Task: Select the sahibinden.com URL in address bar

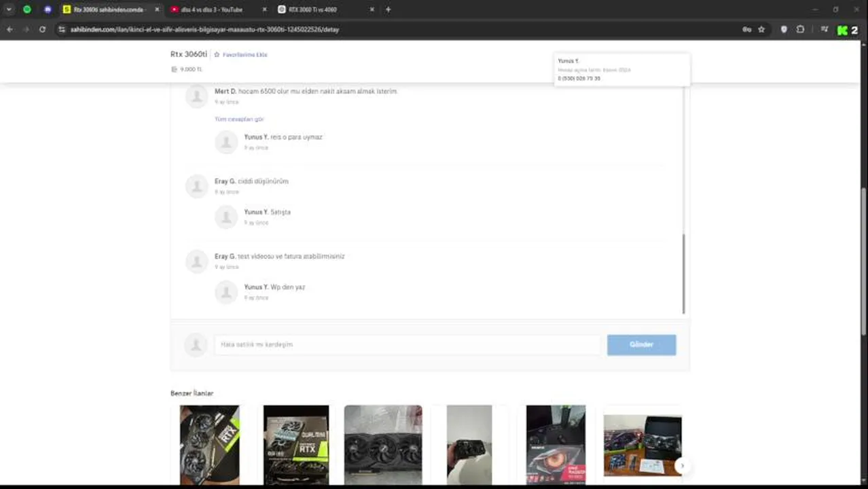Action: pyautogui.click(x=204, y=29)
